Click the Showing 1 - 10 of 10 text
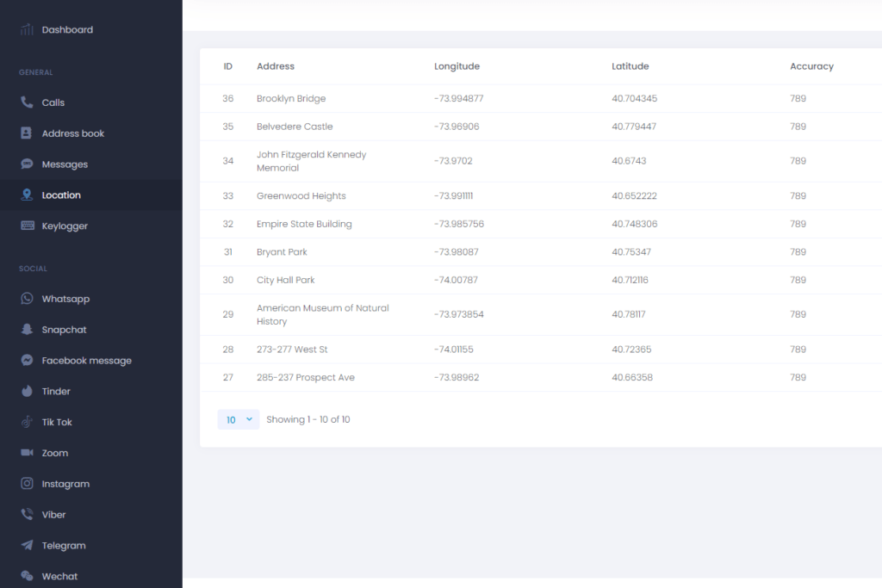882x588 pixels. coord(307,419)
